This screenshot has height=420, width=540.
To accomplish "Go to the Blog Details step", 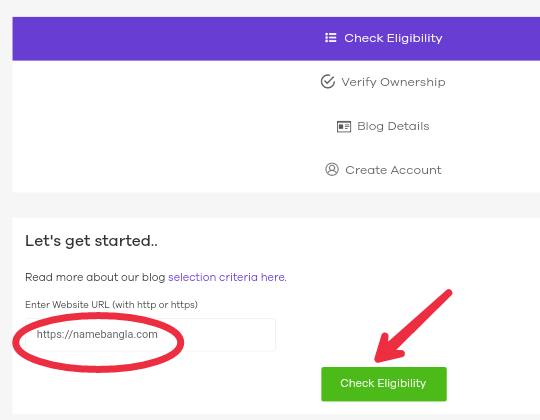I will (393, 126).
